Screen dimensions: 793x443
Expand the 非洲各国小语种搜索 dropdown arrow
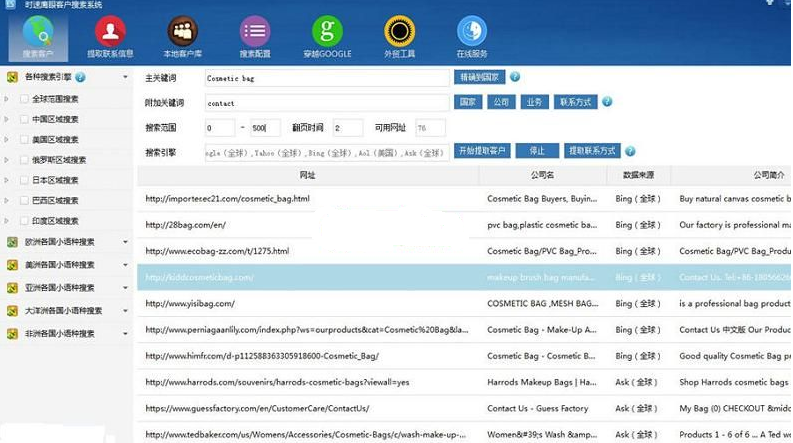(x=125, y=334)
